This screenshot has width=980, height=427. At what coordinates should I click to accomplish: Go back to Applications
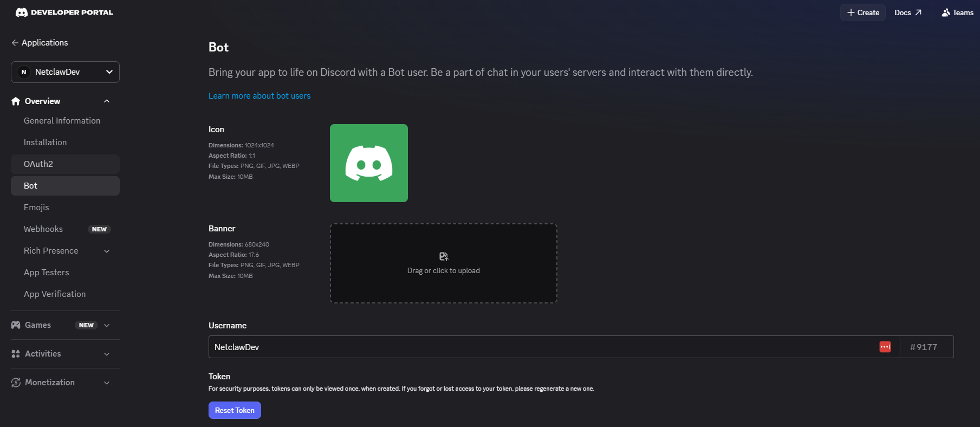tap(40, 43)
